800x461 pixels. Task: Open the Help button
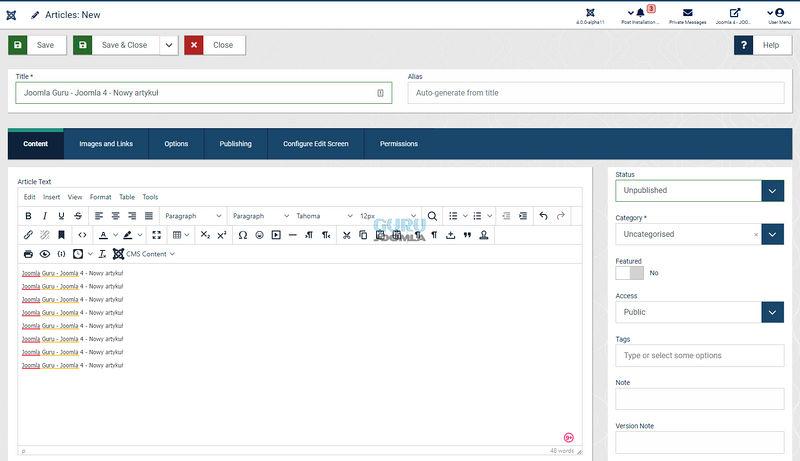click(763, 45)
